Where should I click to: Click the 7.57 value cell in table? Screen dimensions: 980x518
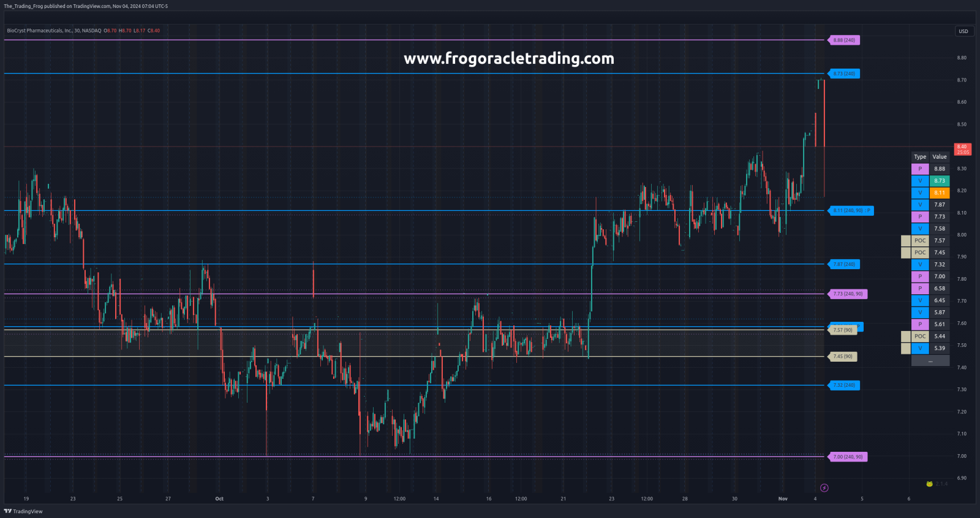940,241
